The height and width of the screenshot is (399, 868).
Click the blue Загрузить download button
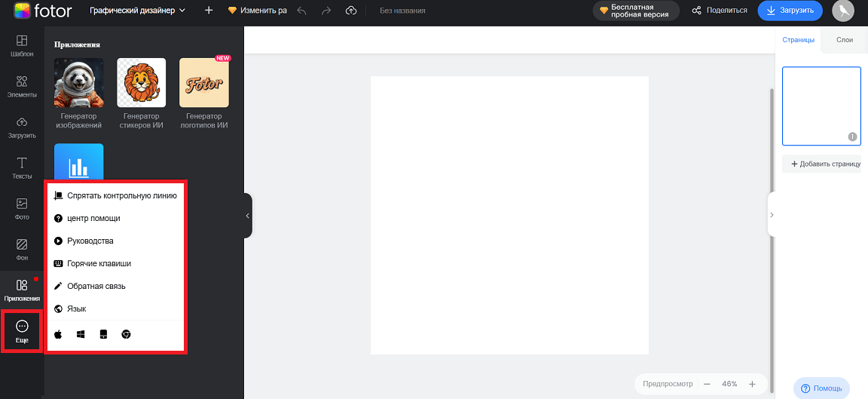790,11
